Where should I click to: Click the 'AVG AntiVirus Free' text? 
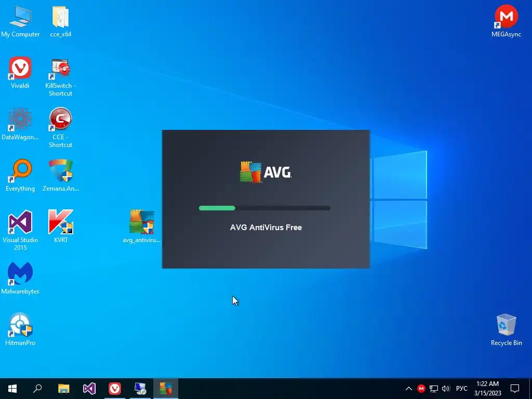click(x=265, y=228)
